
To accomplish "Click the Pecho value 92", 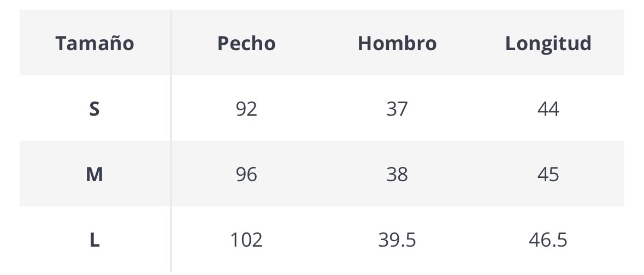I will point(246,109).
